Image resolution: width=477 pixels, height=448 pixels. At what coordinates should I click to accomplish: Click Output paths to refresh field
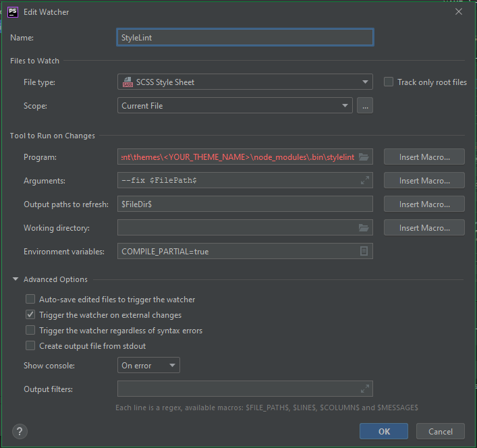[245, 204]
